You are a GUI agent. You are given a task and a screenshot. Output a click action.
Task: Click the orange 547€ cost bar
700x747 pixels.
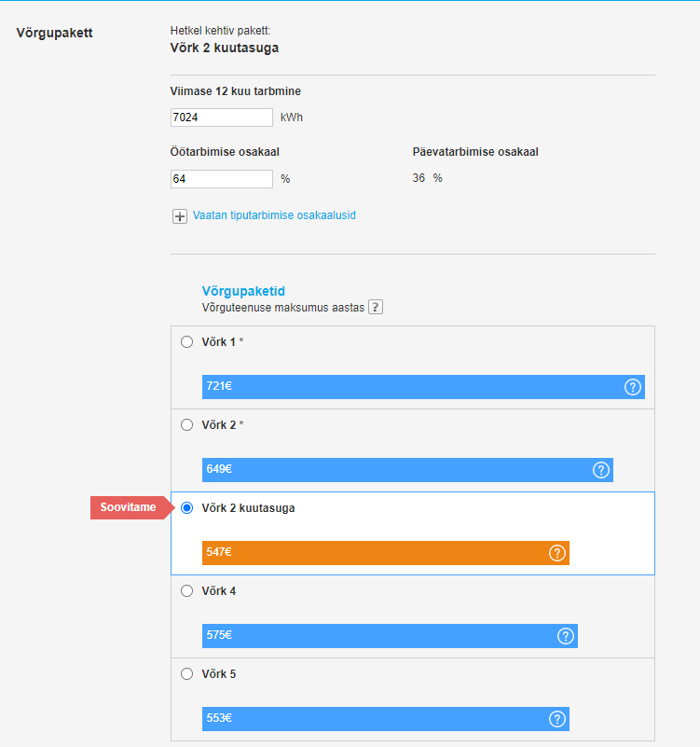(373, 553)
